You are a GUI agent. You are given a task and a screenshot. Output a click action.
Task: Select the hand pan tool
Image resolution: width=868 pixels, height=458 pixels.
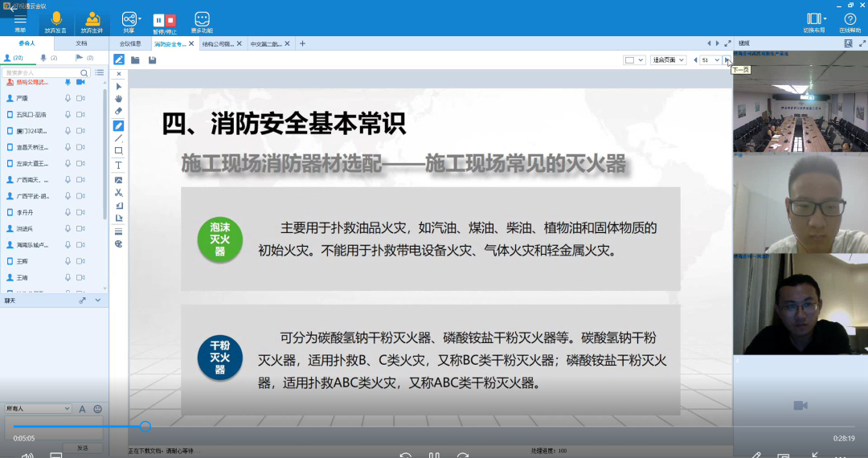click(x=118, y=99)
